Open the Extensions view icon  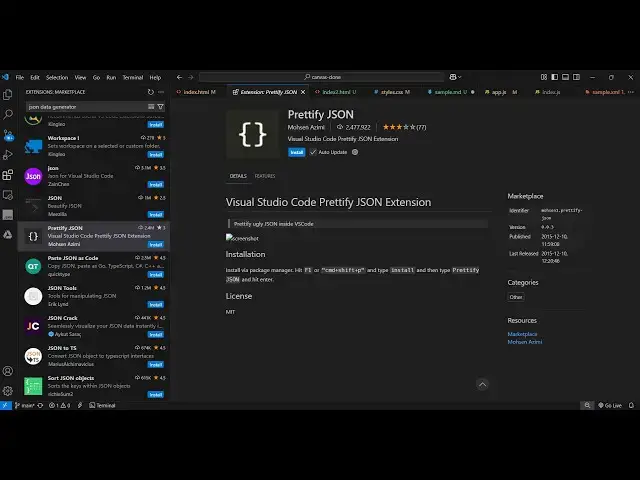point(8,175)
